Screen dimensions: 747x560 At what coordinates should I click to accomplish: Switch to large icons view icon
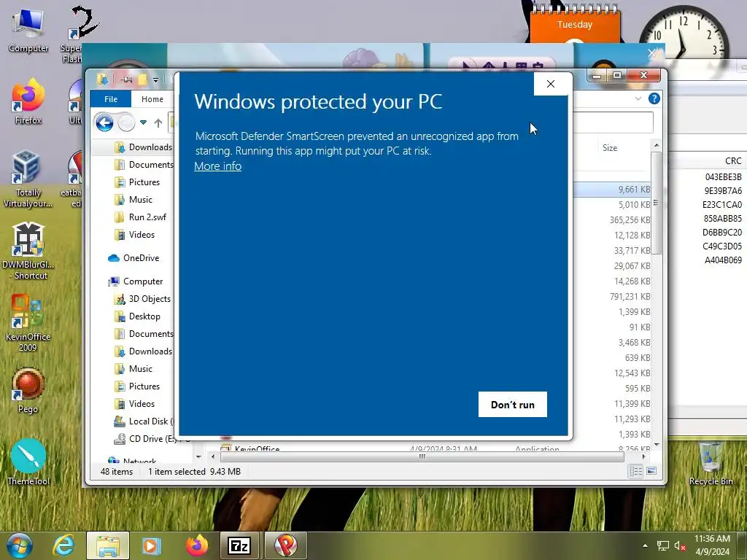click(x=651, y=472)
